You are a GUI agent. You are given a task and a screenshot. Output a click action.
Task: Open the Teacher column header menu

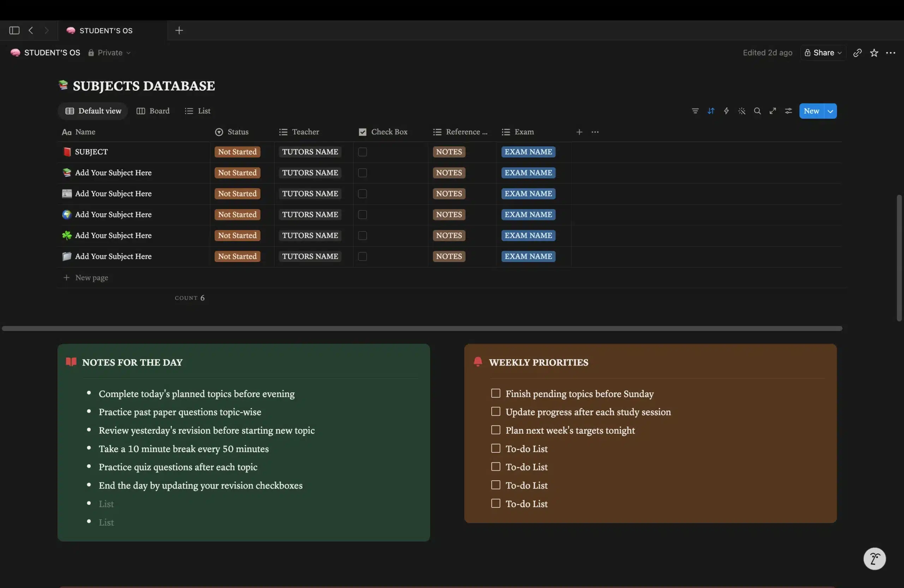(299, 132)
